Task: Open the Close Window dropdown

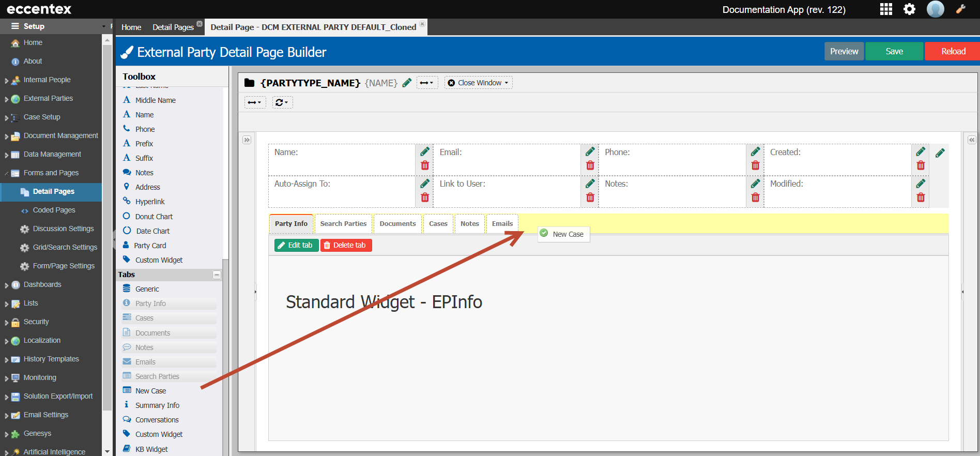Action: (x=478, y=83)
